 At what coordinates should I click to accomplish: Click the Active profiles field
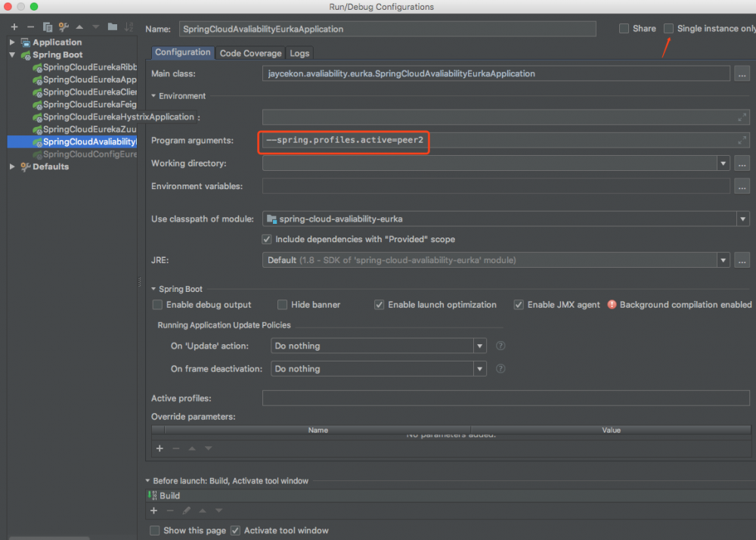click(x=506, y=399)
